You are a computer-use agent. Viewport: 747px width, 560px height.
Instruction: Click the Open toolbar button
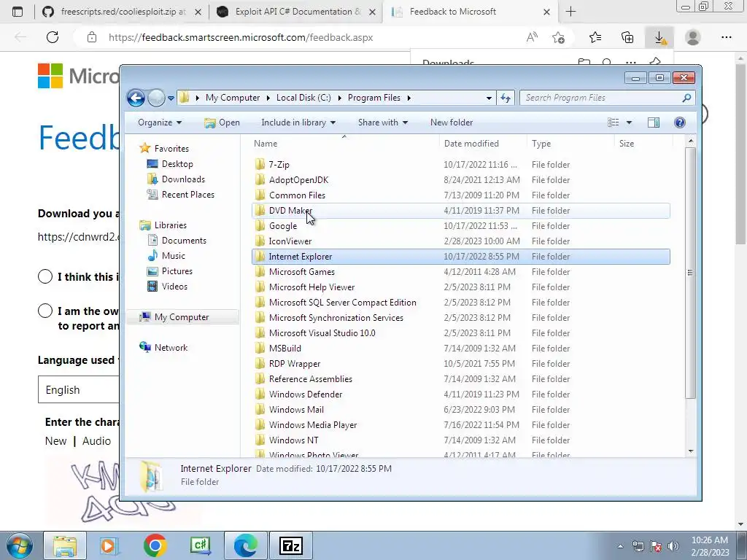[x=222, y=122]
